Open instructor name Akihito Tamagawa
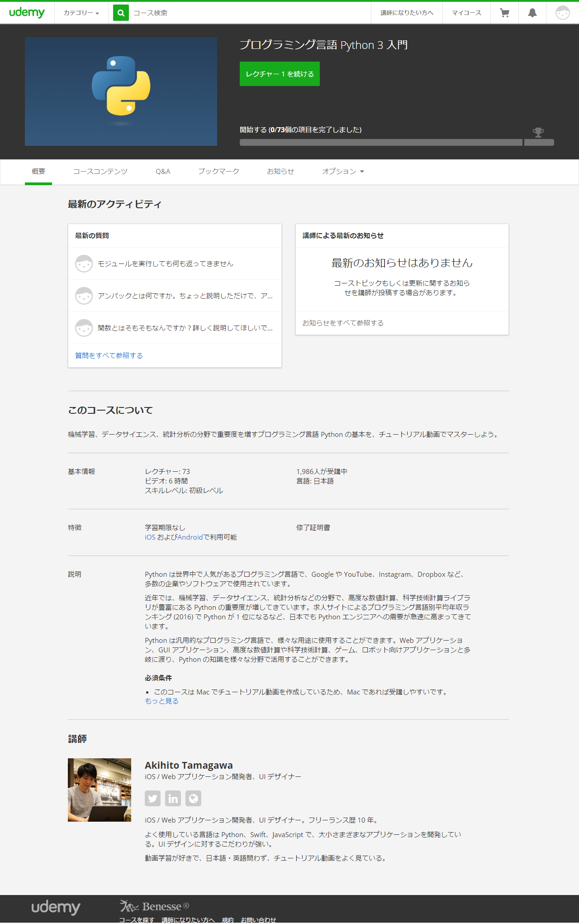Screen dimensions: 579x924 pos(189,765)
